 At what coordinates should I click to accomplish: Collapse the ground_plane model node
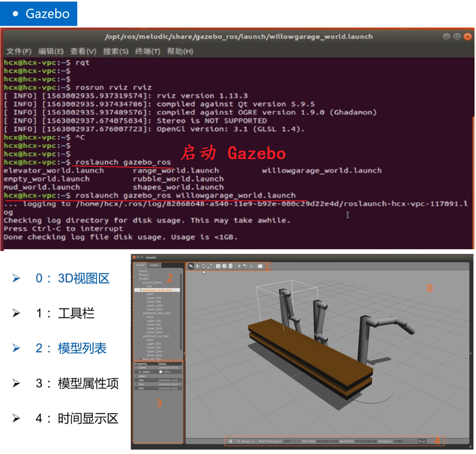tap(141, 283)
